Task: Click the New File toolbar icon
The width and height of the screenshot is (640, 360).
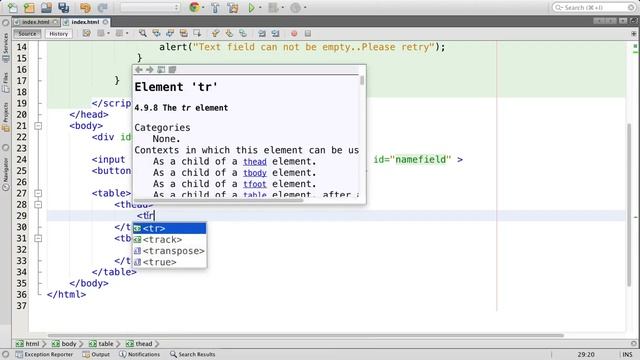Action: 12,7
